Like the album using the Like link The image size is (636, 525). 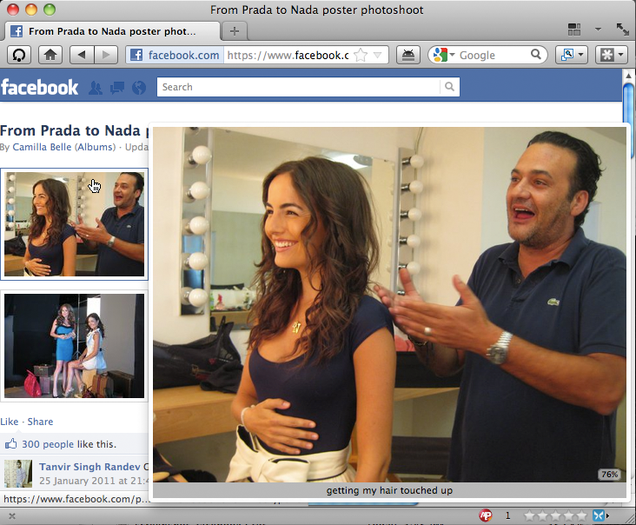[x=9, y=422]
